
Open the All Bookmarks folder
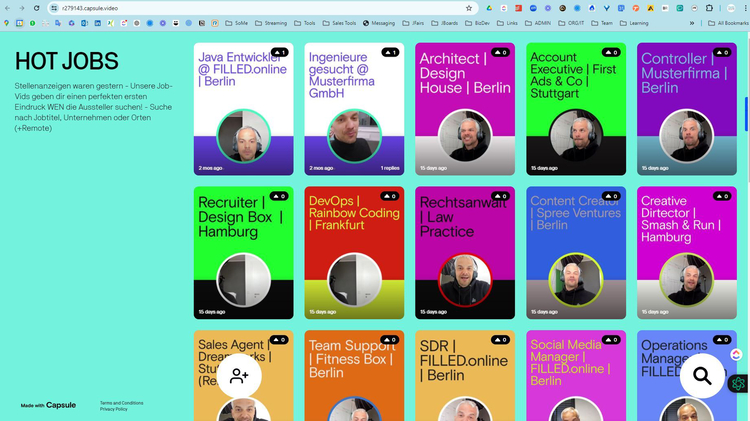(x=728, y=23)
